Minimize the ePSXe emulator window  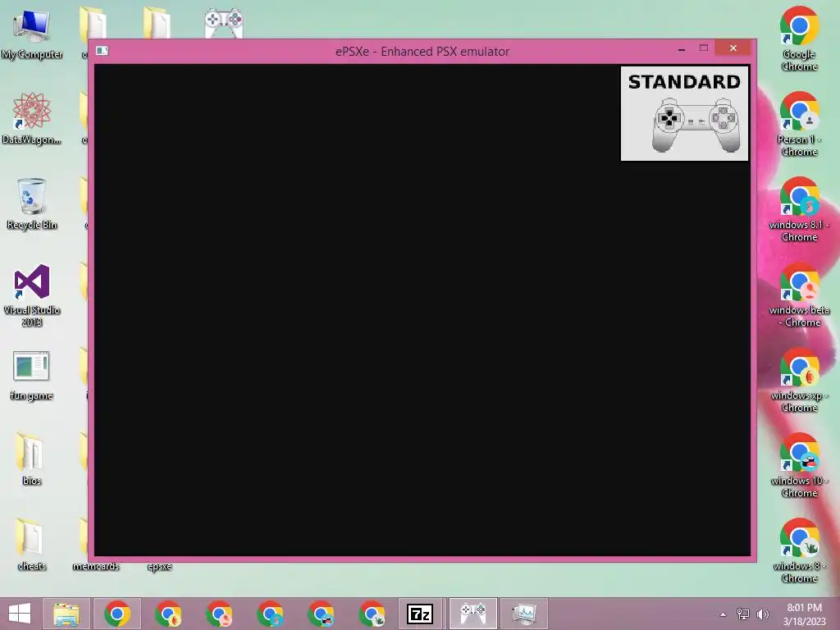[x=682, y=48]
